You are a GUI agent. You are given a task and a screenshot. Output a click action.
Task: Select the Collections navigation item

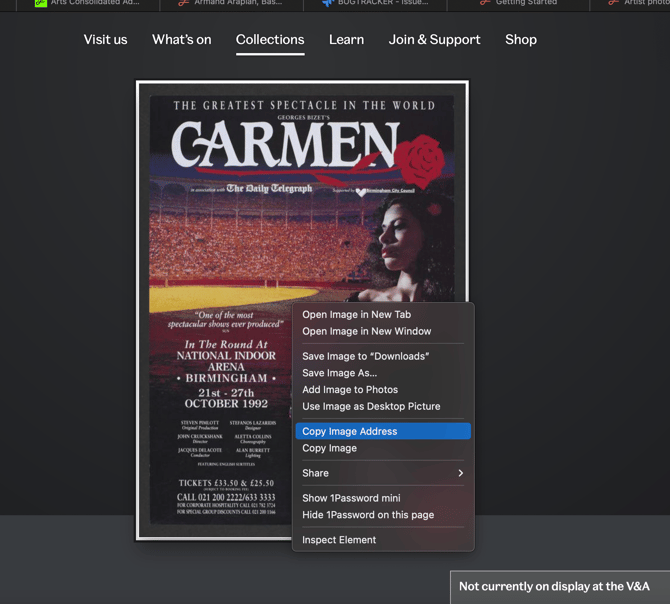[270, 40]
